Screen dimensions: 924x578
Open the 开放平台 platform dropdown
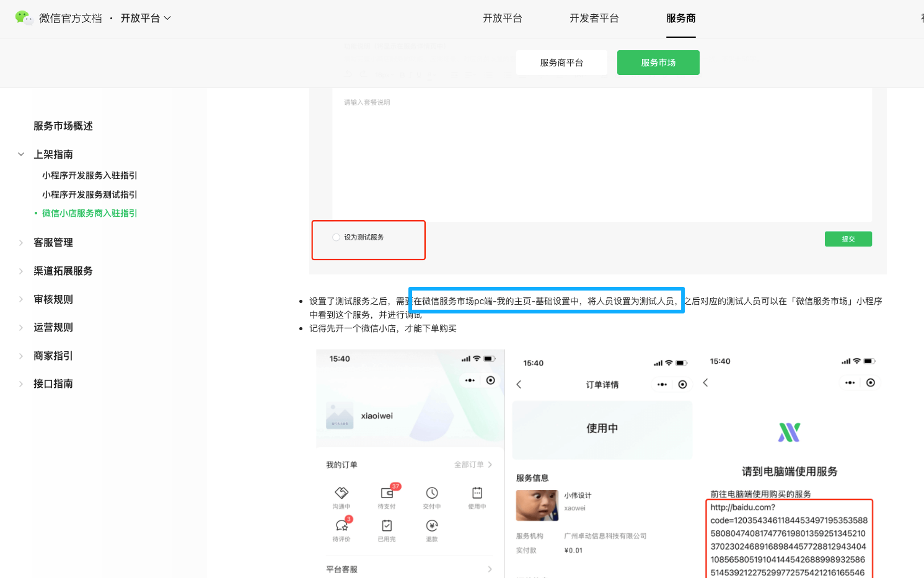pos(146,19)
